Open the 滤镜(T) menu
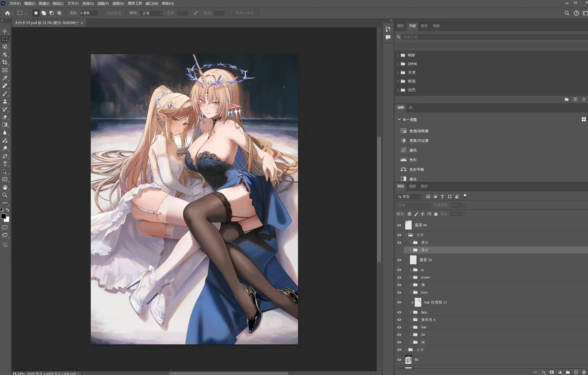Viewport: 588px width, 375px height. [103, 3]
